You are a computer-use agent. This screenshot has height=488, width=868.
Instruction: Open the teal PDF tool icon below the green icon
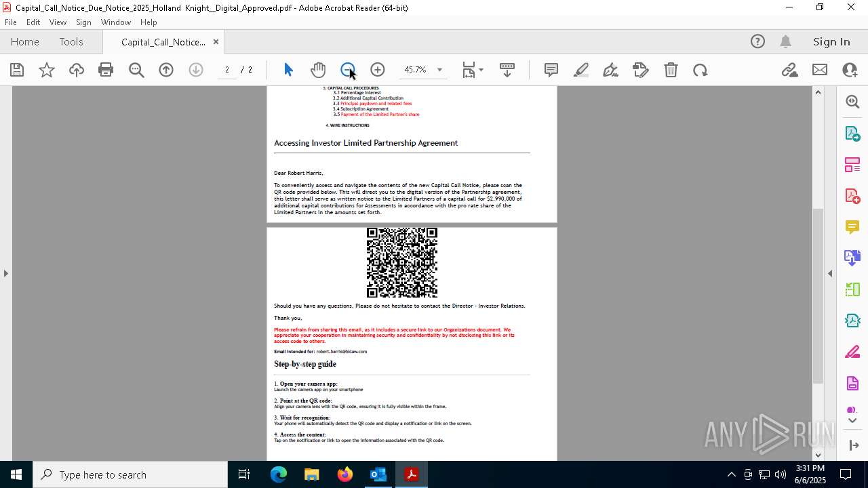coord(852,321)
